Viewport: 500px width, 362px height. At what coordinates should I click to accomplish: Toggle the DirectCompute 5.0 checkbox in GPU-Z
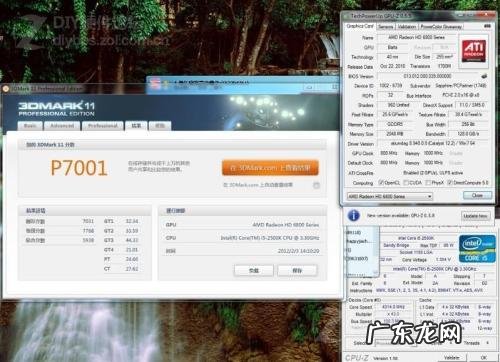click(450, 183)
